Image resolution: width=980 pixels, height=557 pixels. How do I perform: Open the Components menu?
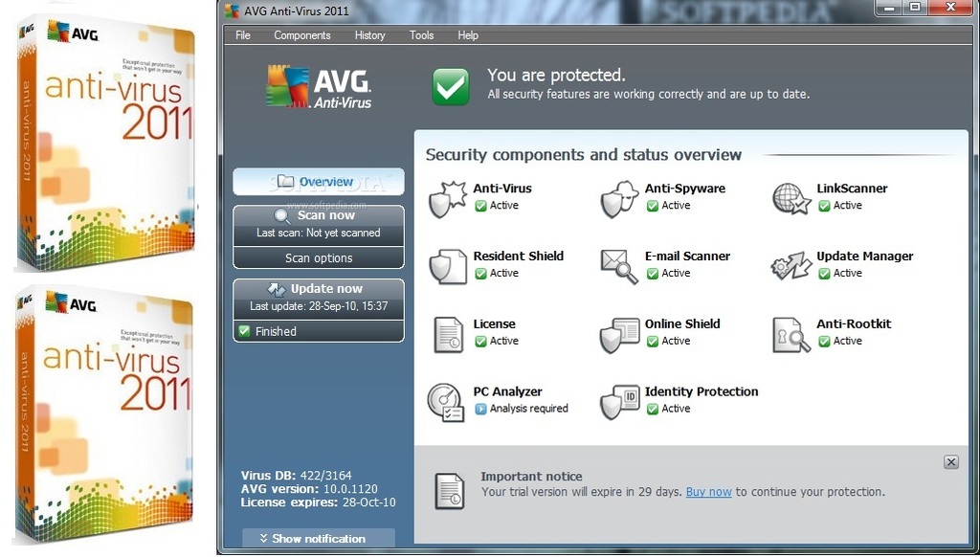tap(301, 34)
